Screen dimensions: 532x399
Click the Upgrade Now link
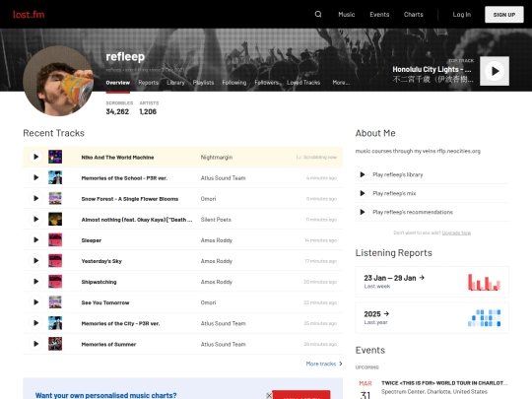coord(456,233)
